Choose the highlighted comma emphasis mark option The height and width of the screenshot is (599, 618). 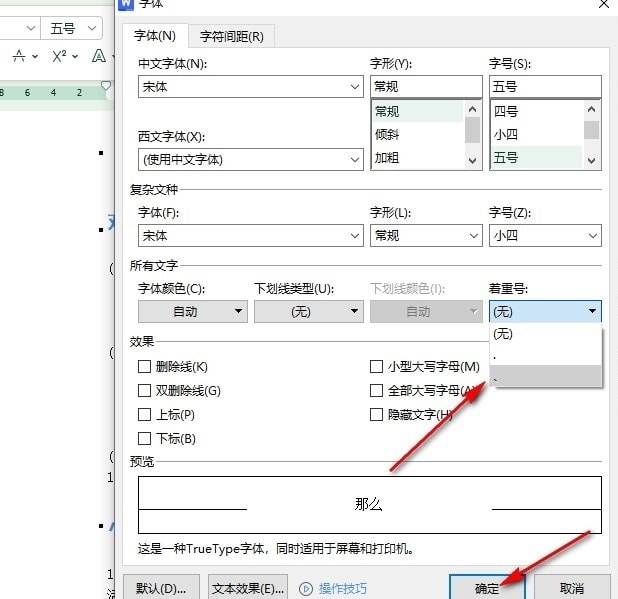(545, 376)
